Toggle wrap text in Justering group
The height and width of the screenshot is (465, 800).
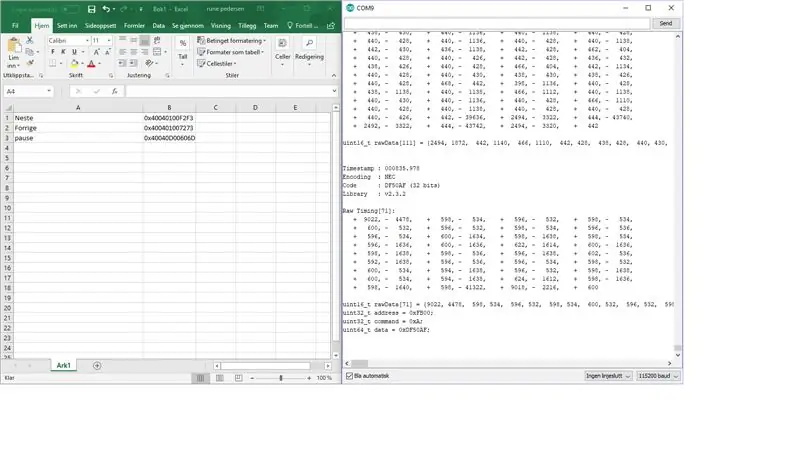157,40
